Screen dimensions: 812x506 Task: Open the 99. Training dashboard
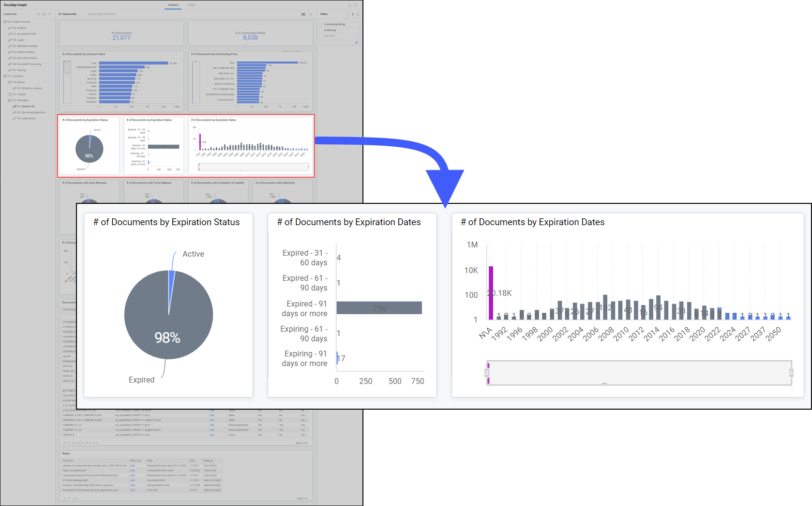(x=19, y=70)
